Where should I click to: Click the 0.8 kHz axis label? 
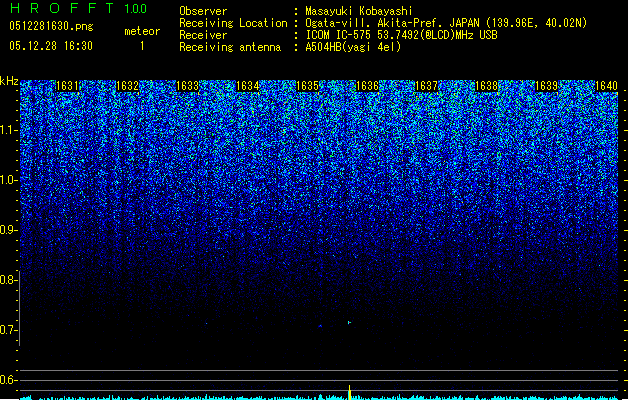point(8,280)
